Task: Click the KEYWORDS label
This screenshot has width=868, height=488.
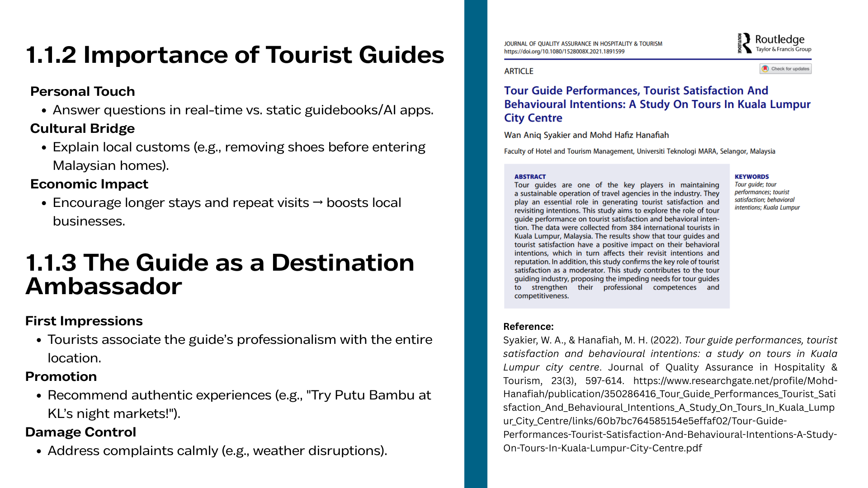Action: click(x=751, y=177)
